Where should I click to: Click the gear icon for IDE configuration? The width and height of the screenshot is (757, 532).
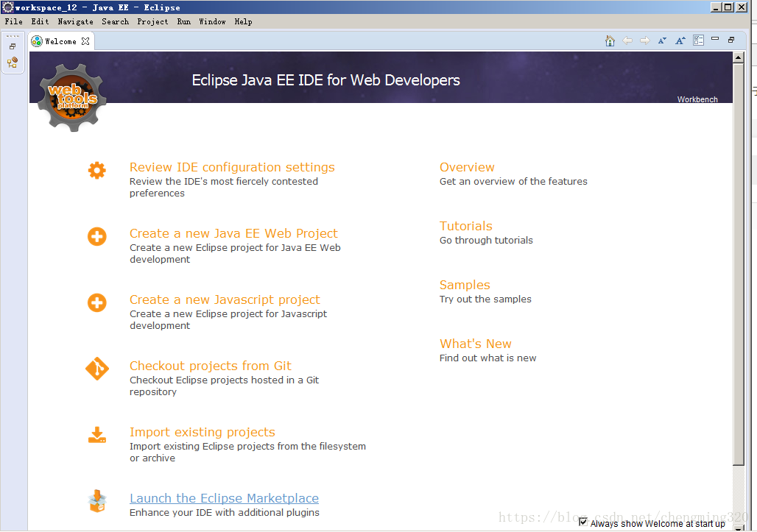(97, 170)
